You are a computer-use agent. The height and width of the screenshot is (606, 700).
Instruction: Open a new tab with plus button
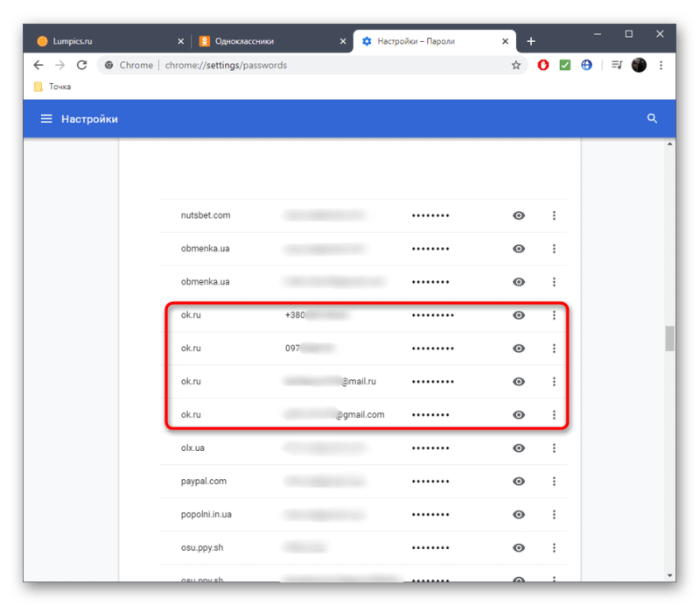point(531,41)
